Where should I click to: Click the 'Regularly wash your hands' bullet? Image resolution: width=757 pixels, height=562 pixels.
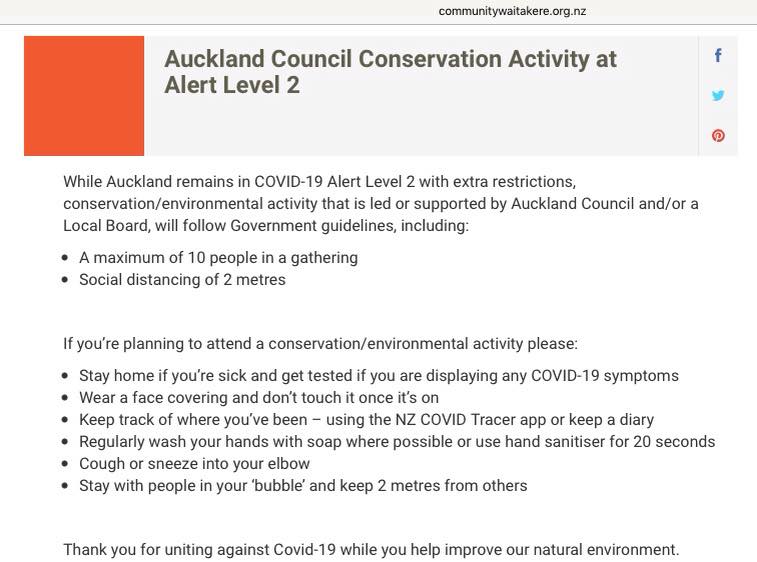pyautogui.click(x=397, y=441)
